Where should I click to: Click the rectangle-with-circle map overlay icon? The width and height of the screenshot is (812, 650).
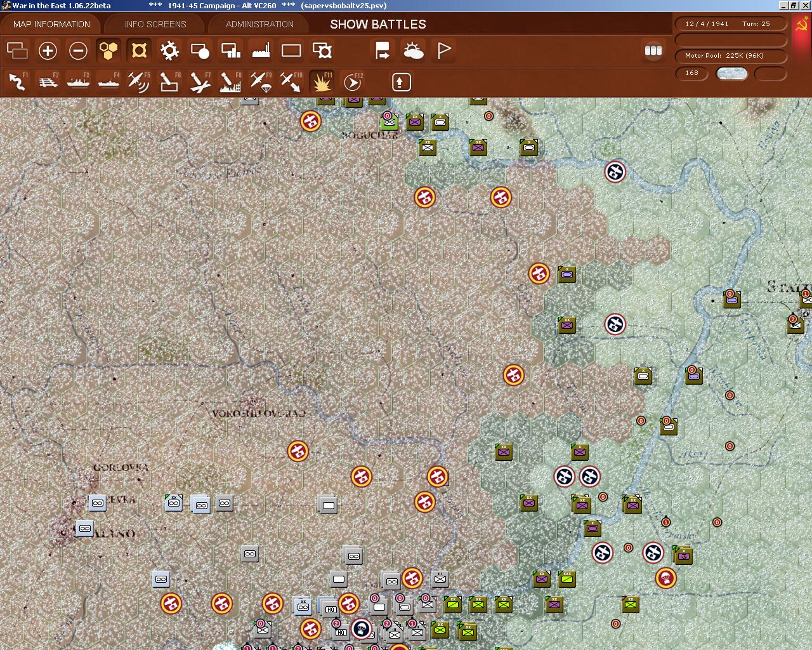point(200,51)
